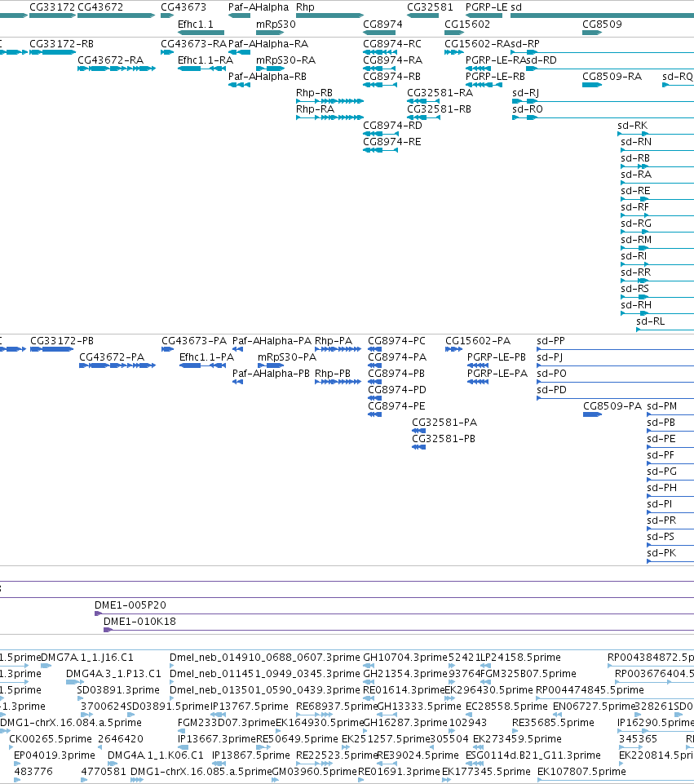The width and height of the screenshot is (694, 784).
Task: Select transcript sd-RN
Action: (636, 142)
